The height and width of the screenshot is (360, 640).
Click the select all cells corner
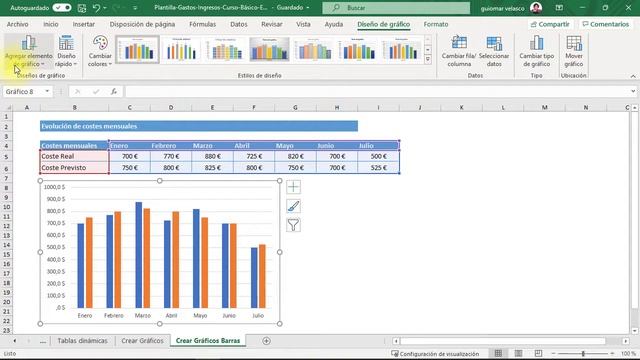(7, 107)
